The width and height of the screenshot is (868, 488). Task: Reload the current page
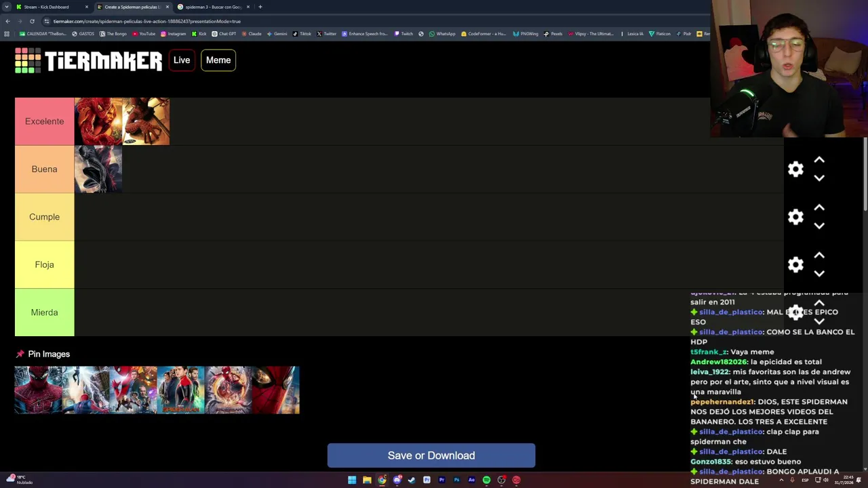pyautogui.click(x=32, y=21)
